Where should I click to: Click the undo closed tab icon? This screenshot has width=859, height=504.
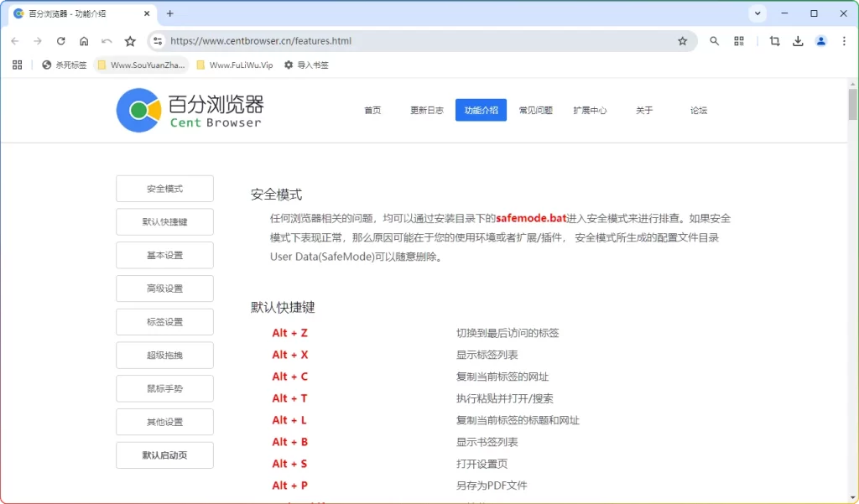(107, 41)
